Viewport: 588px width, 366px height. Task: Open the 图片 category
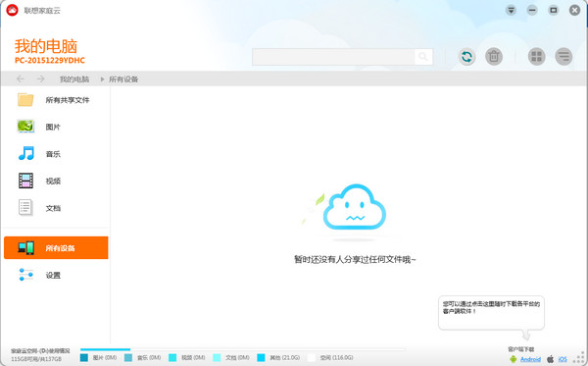point(56,127)
